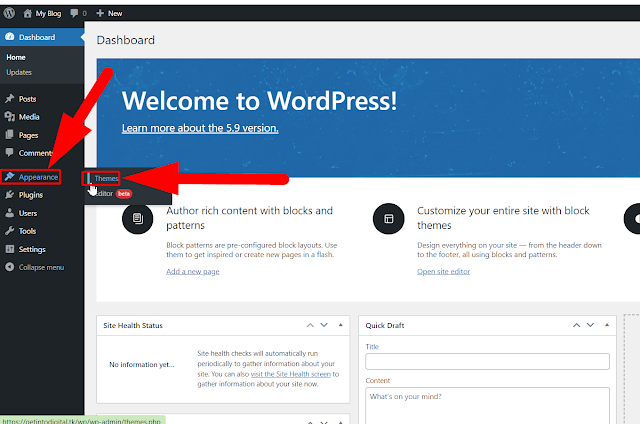Collapse the Site Health Status panel
Image resolution: width=640 pixels, height=424 pixels.
coord(340,325)
